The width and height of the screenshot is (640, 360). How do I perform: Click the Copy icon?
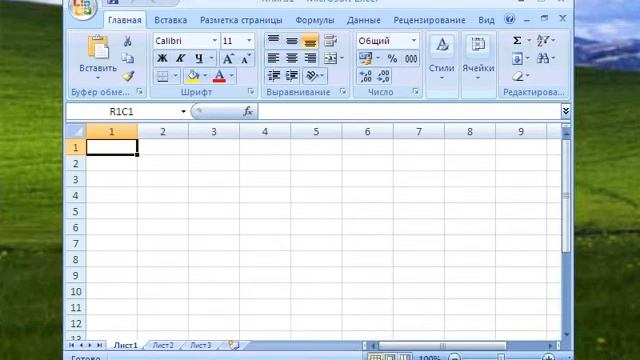(128, 58)
